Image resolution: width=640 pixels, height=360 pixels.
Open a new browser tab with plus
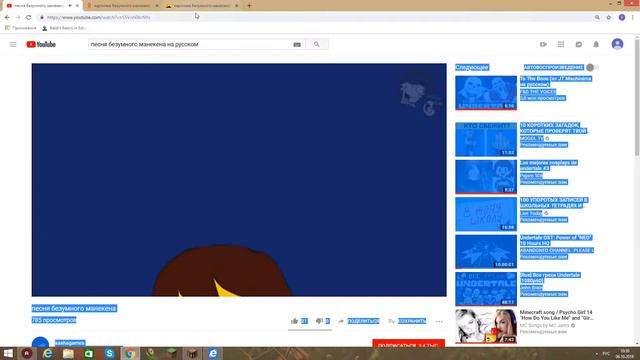coord(249,6)
